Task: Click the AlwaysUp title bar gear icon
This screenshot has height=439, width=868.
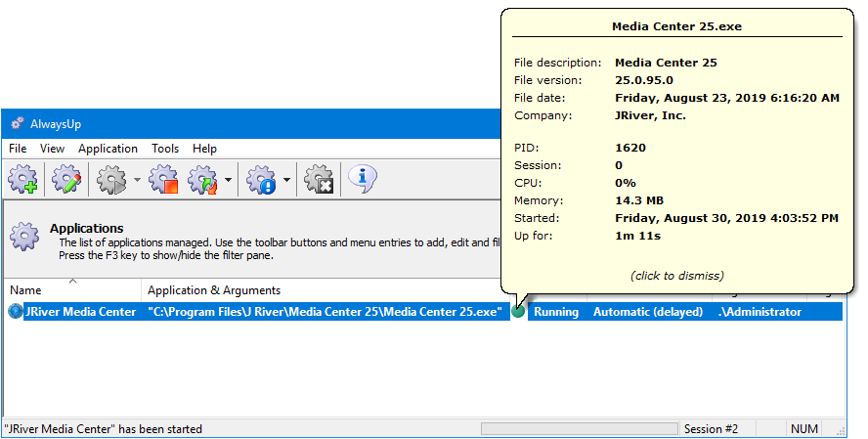Action: click(x=18, y=123)
